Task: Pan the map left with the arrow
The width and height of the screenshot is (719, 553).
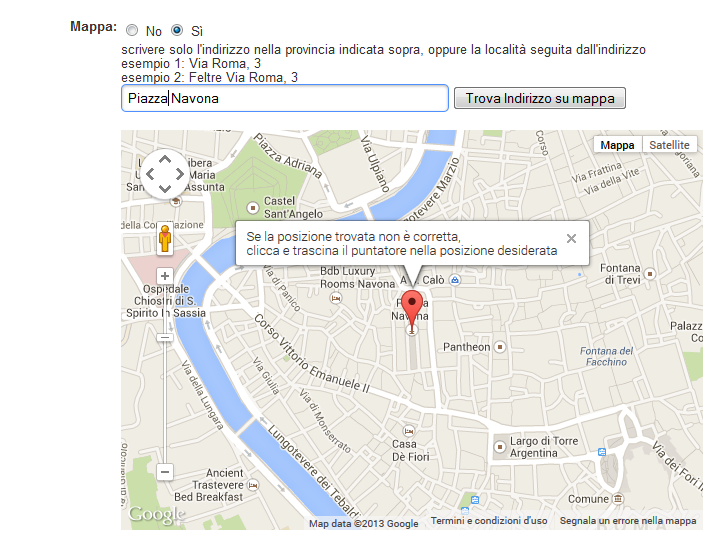Action: pyautogui.click(x=150, y=174)
